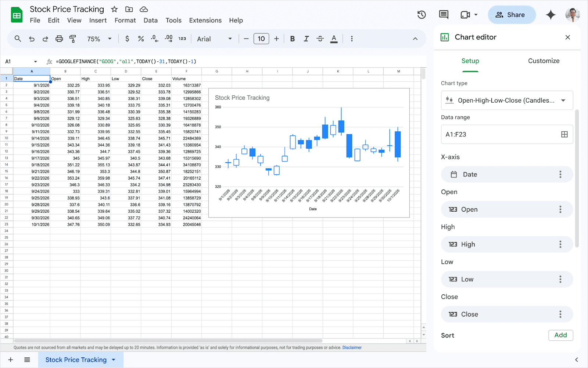Format as percent
This screenshot has height=368, width=588.
[141, 39]
